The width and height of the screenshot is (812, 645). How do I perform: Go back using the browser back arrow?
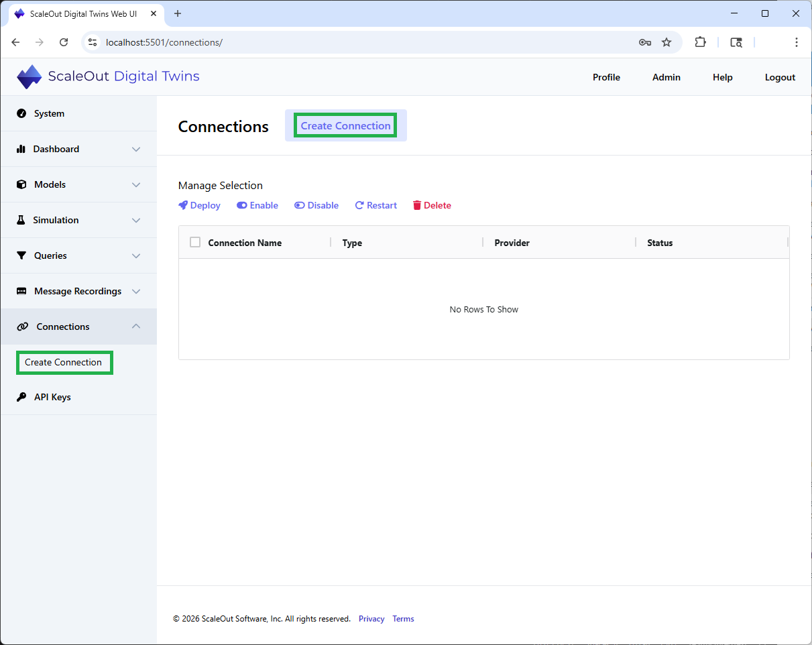[15, 42]
